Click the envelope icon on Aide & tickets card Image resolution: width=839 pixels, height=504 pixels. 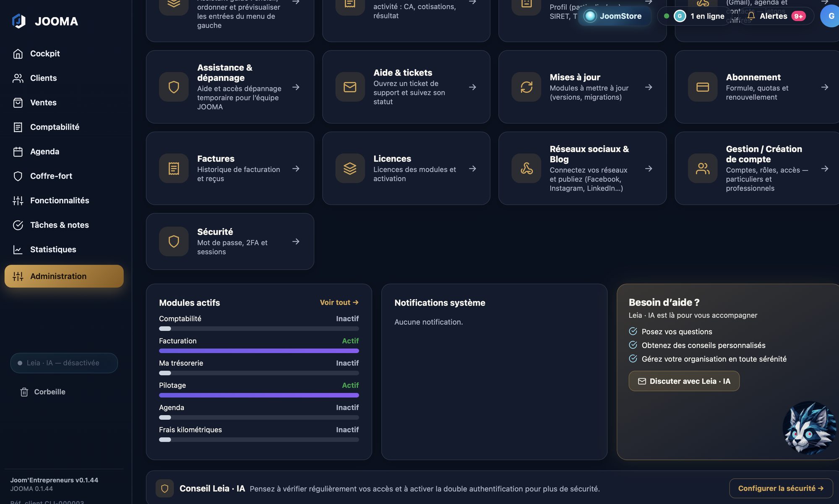click(350, 87)
